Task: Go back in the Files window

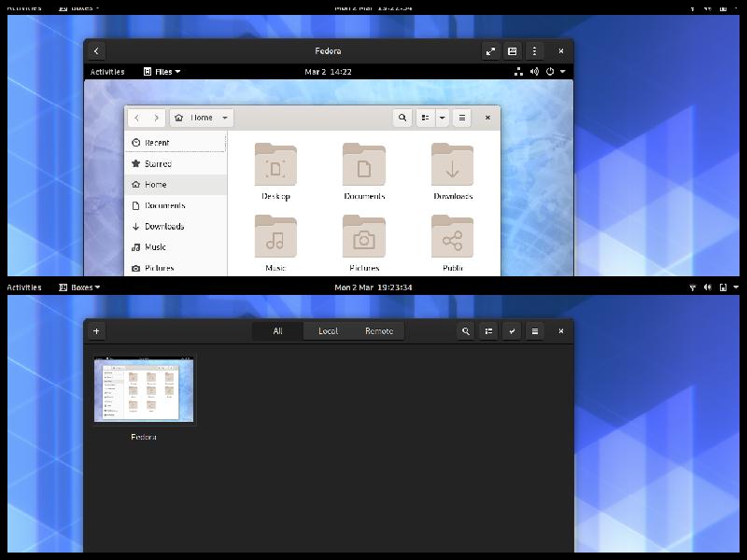Action: click(x=136, y=118)
